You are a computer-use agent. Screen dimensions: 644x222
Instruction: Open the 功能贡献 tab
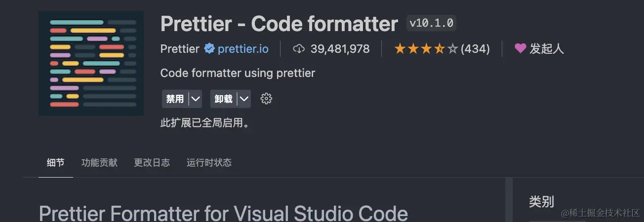tap(99, 162)
